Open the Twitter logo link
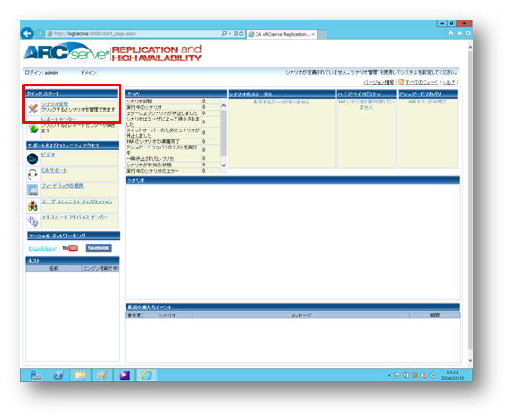Image resolution: width=511 pixels, height=420 pixels. [x=42, y=248]
